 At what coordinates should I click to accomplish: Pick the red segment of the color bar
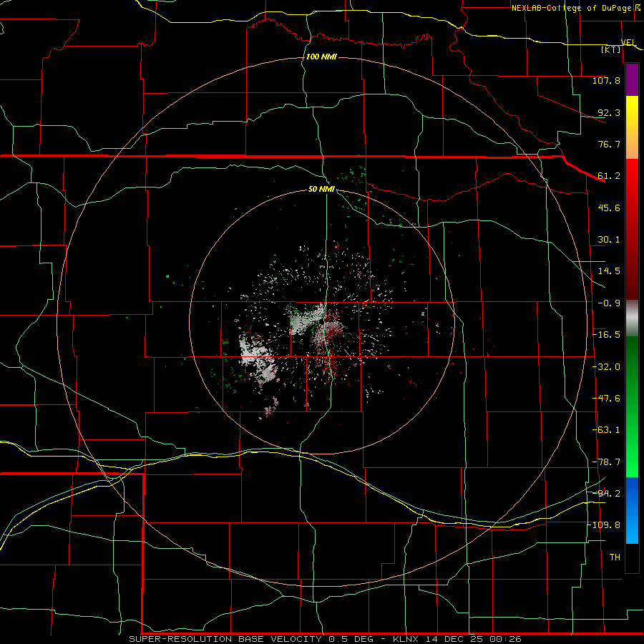[632, 229]
